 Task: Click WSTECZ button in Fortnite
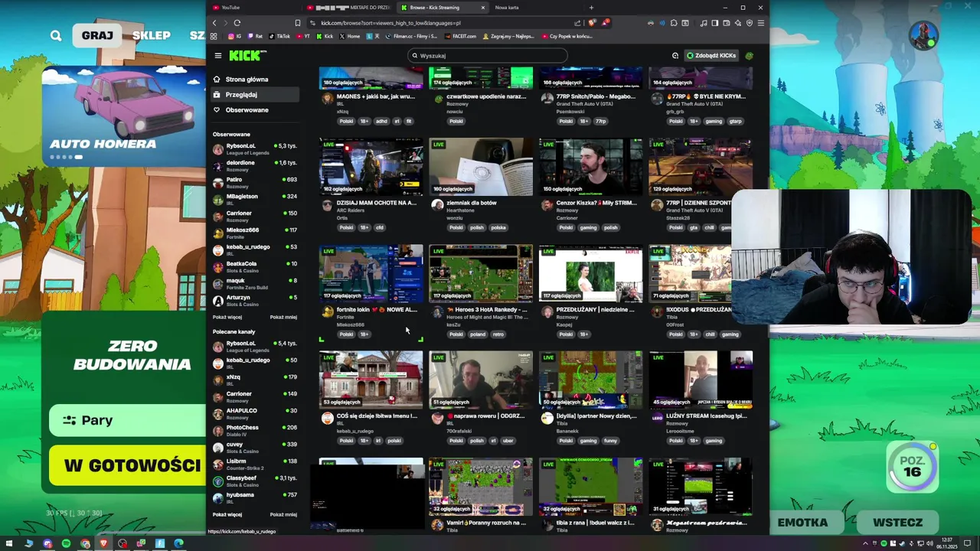(897, 523)
